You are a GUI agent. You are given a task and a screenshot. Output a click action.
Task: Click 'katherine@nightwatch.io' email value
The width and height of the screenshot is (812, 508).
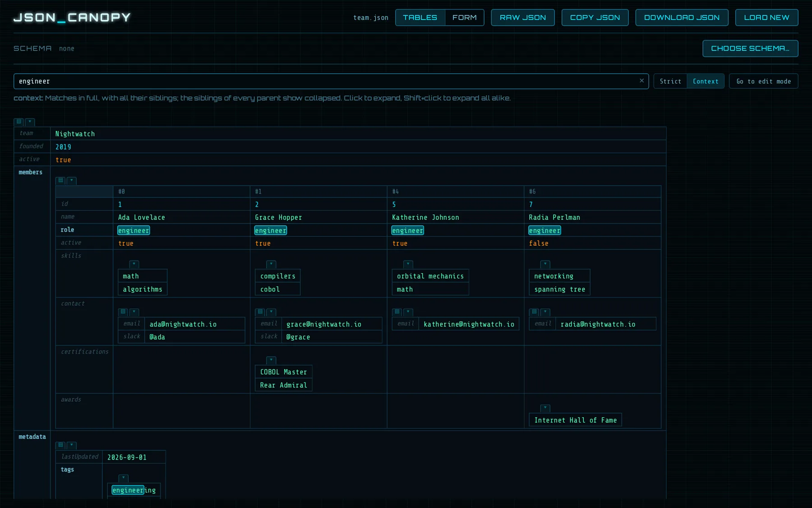pos(469,324)
